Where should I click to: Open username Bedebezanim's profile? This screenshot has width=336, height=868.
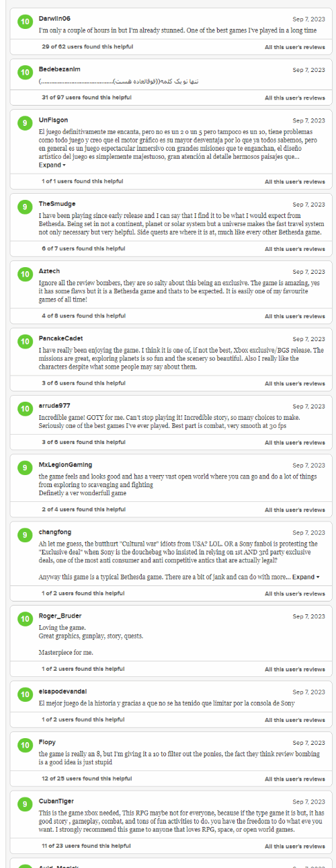click(60, 69)
